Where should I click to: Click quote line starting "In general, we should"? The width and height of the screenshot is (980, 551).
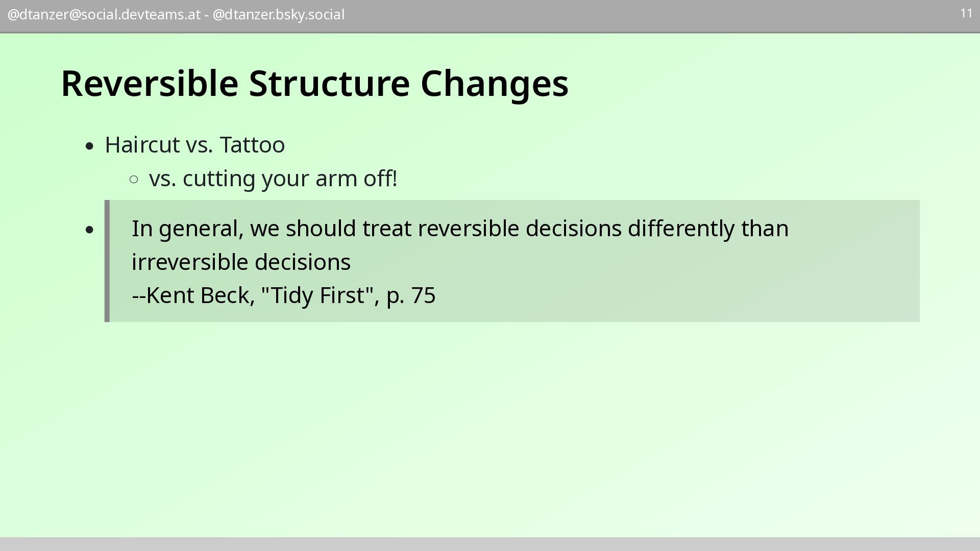(459, 229)
